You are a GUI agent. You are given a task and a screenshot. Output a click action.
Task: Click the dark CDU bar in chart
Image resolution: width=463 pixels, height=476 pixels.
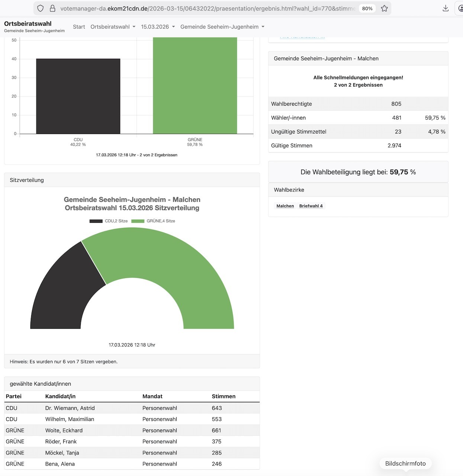point(78,96)
